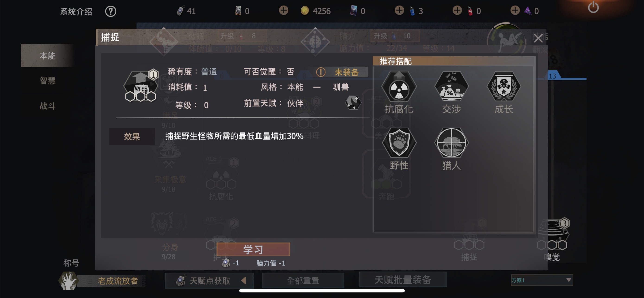Add blue potions with the plus icon

(399, 10)
